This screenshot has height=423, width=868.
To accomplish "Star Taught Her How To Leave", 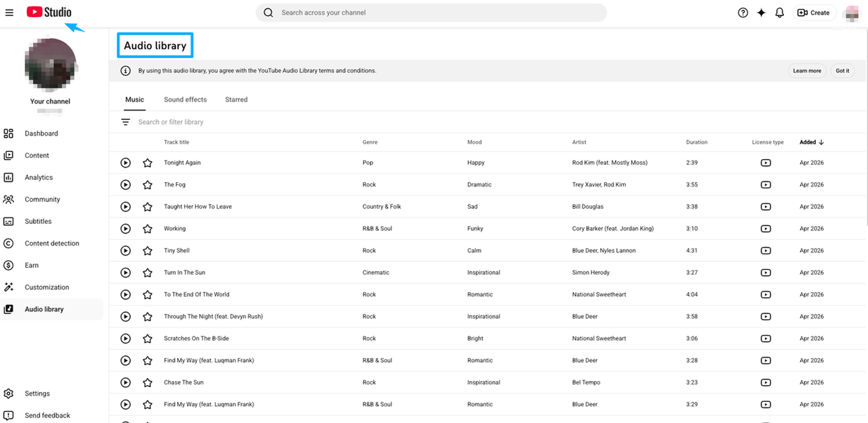I will pyautogui.click(x=148, y=207).
